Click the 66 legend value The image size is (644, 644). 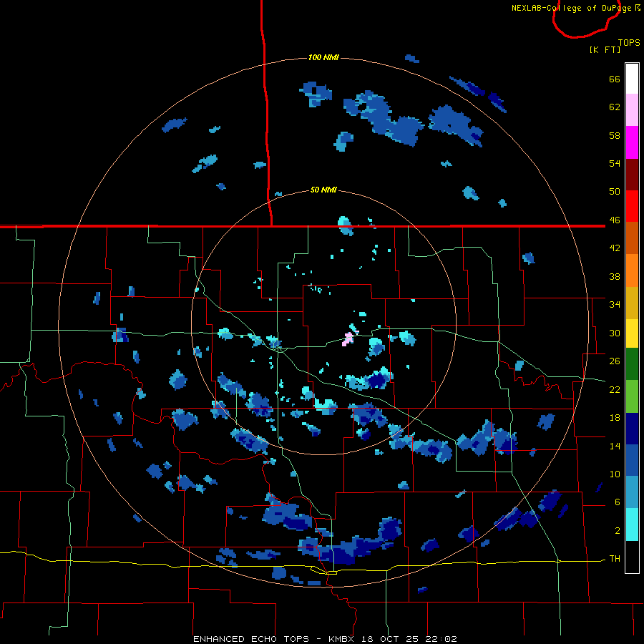tap(615, 79)
